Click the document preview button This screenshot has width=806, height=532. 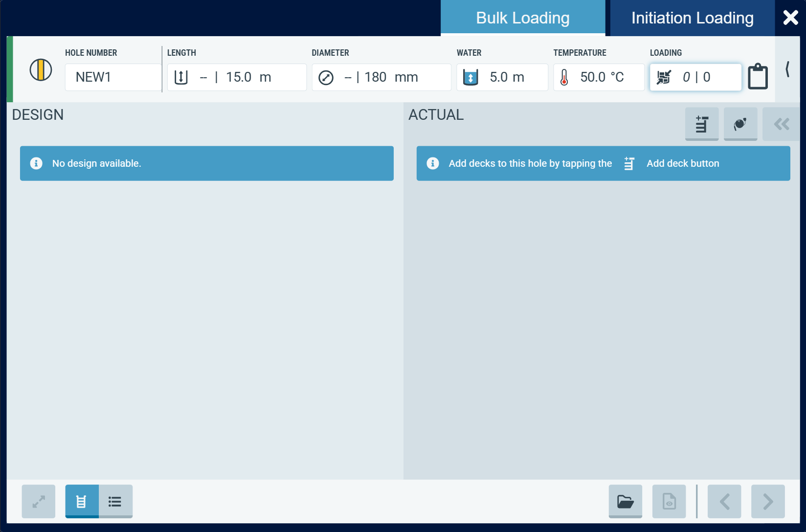669,501
